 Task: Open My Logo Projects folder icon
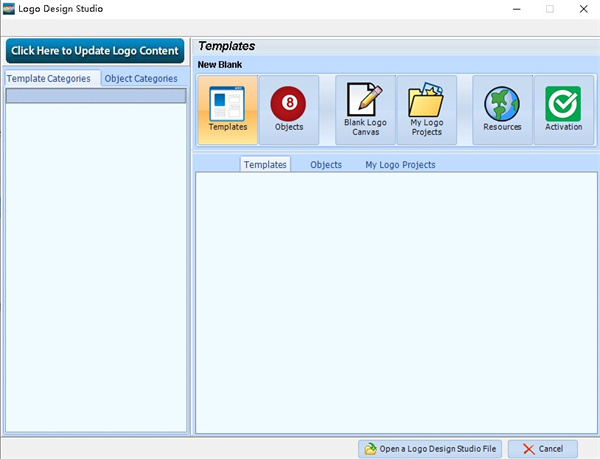[427, 110]
